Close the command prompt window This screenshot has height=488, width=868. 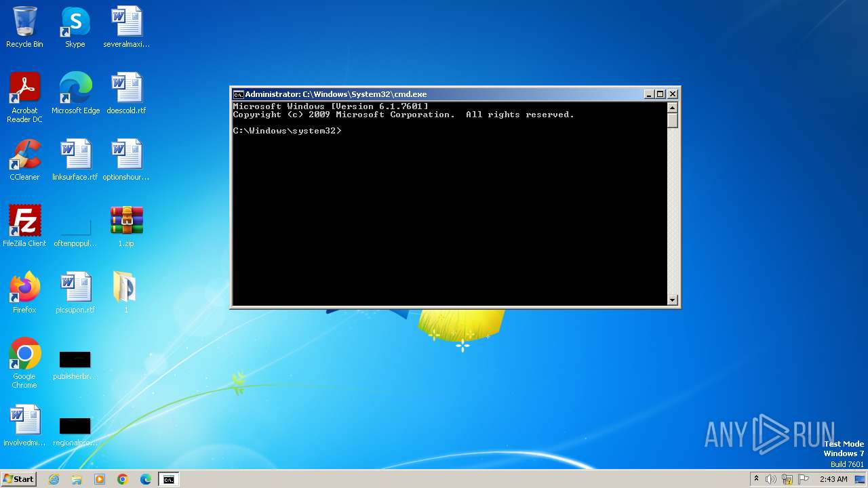point(672,94)
